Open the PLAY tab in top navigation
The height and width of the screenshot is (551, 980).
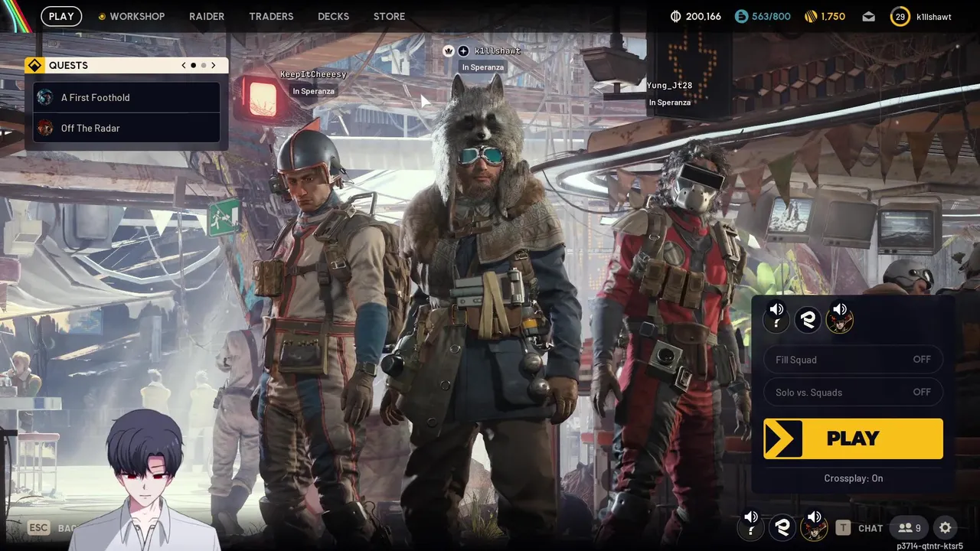[61, 16]
